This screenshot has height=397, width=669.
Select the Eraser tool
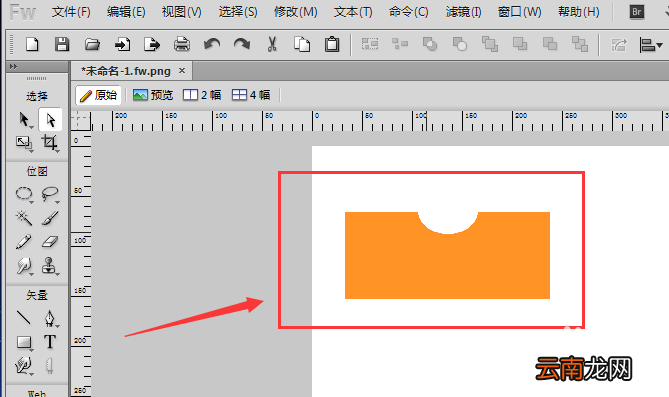(x=50, y=242)
